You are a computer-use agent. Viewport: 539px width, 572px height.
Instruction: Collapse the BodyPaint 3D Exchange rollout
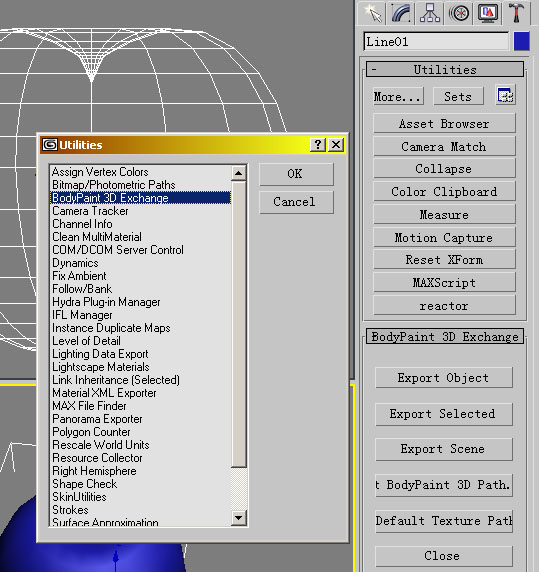coord(445,336)
